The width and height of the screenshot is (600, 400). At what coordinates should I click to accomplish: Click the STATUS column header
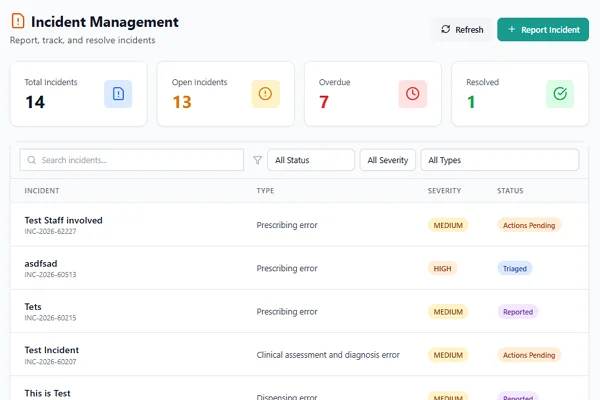pyautogui.click(x=510, y=191)
